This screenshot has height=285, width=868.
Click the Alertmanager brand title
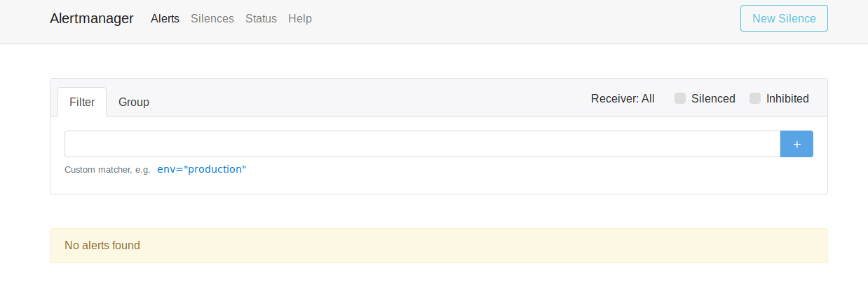[92, 18]
